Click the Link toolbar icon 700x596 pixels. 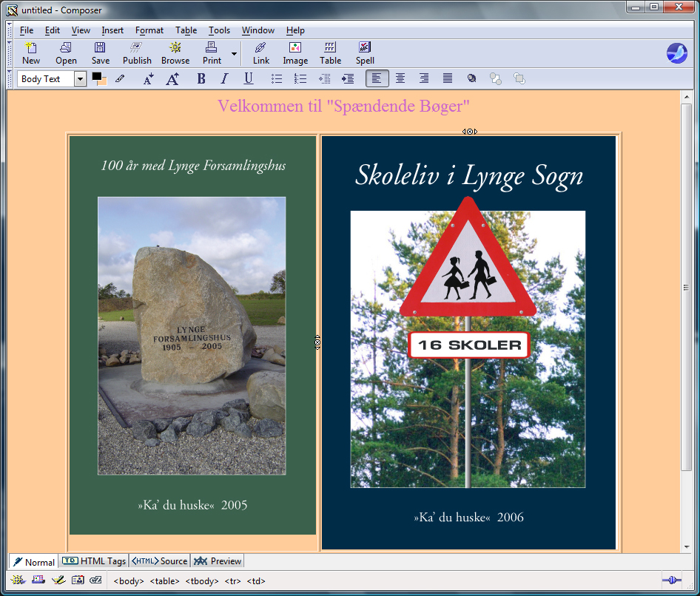pos(260,53)
